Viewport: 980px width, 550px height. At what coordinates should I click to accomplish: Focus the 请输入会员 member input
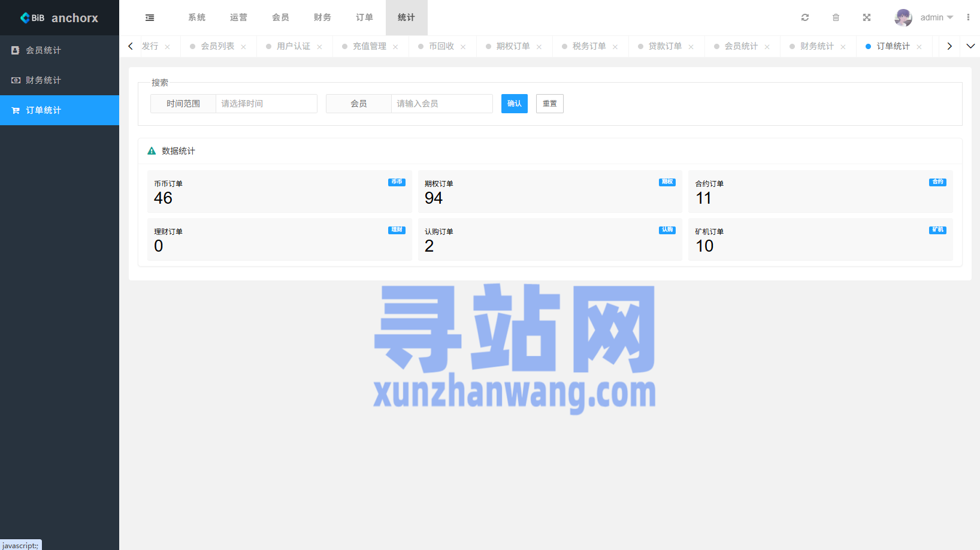tap(441, 104)
